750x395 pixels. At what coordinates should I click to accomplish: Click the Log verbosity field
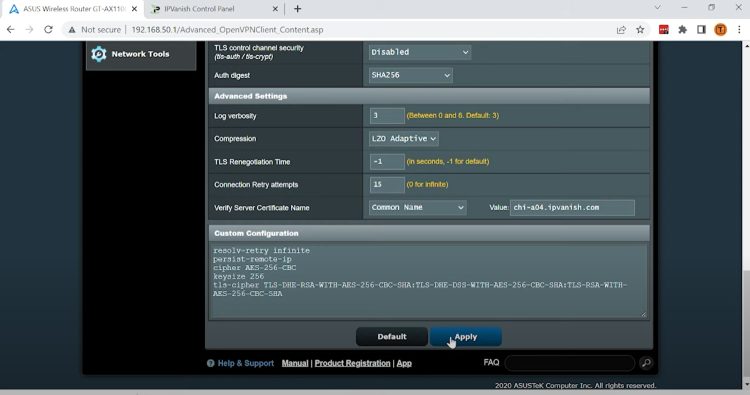[x=387, y=116]
